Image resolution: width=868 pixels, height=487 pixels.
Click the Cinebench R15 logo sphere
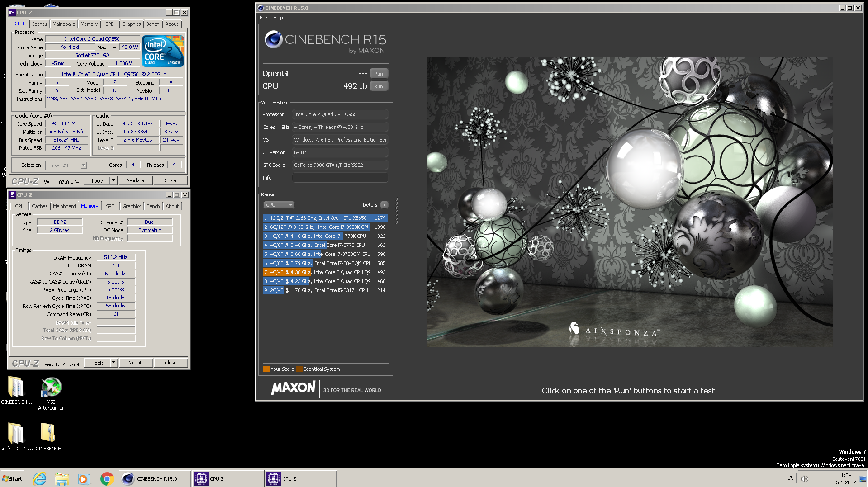pos(274,40)
